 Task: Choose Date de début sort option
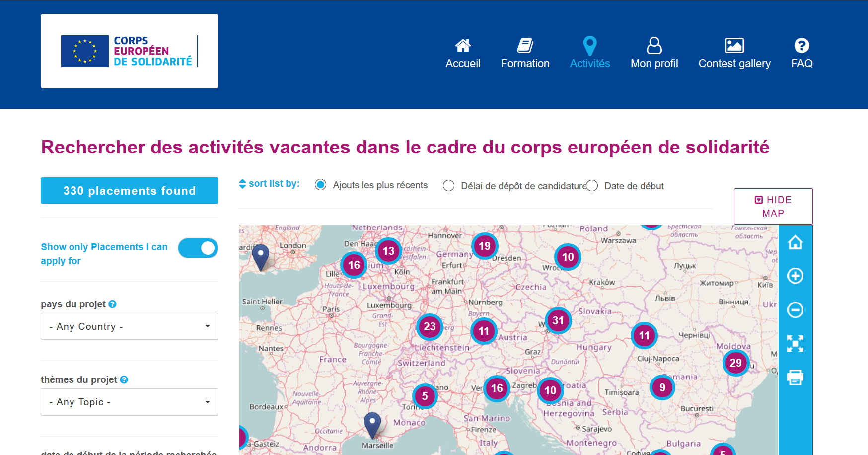[592, 186]
